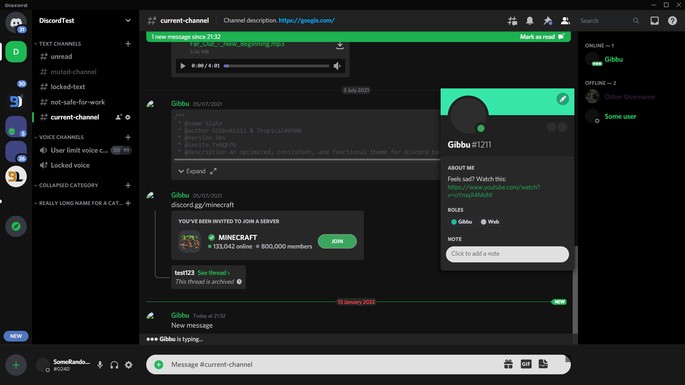Open the sticker picker

543,364
